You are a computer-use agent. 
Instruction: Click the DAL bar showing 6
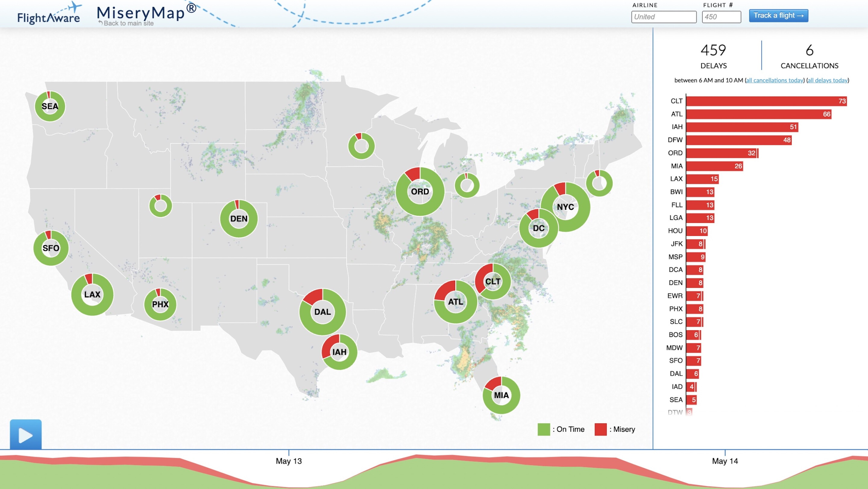693,374
